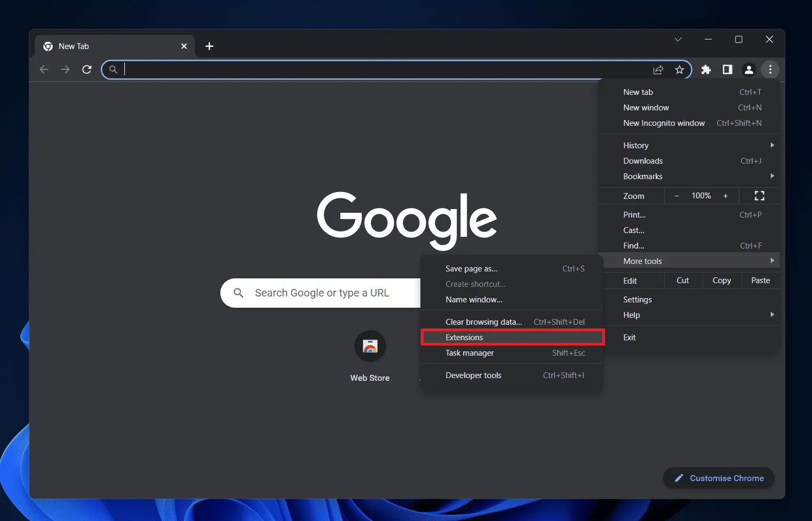Screen dimensions: 812x521
Task: Select the New Tab browser tab
Action: [115, 46]
